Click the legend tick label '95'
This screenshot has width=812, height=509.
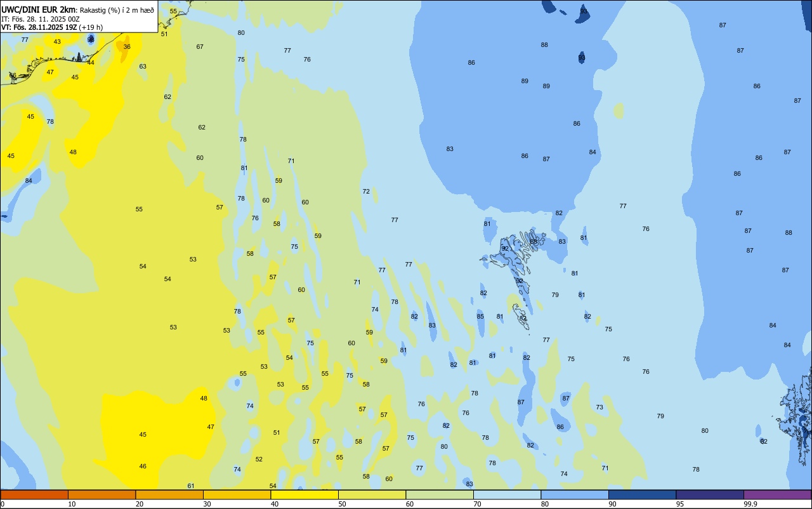click(679, 504)
